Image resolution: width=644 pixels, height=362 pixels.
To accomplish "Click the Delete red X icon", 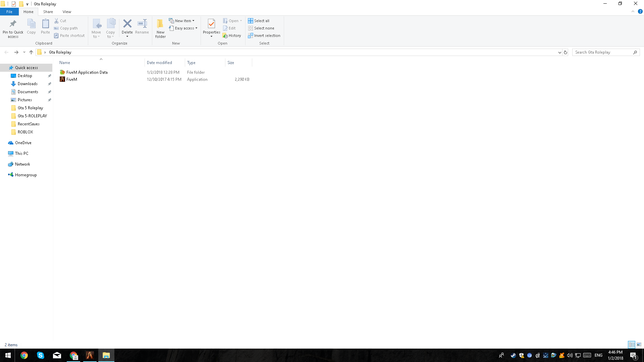I will (x=127, y=23).
